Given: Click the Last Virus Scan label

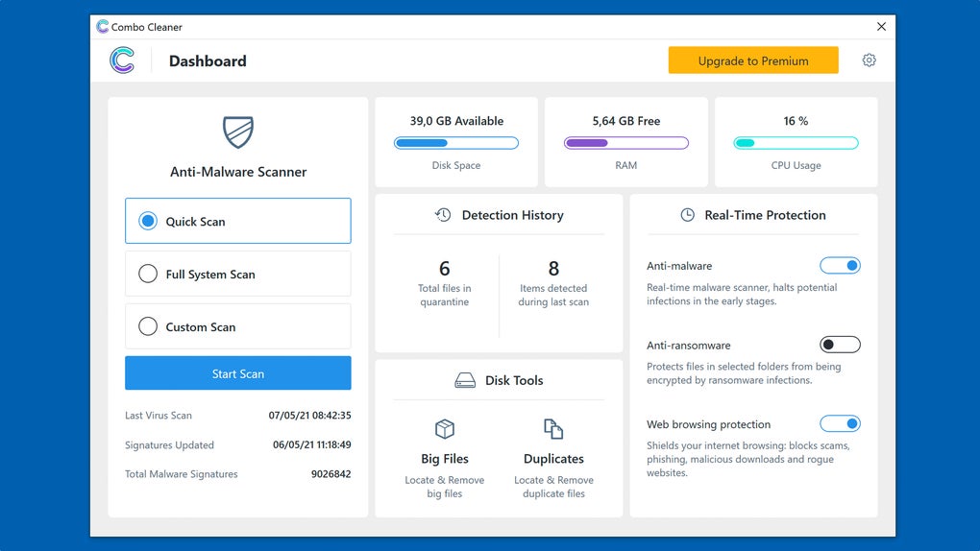Looking at the screenshot, I should (159, 416).
